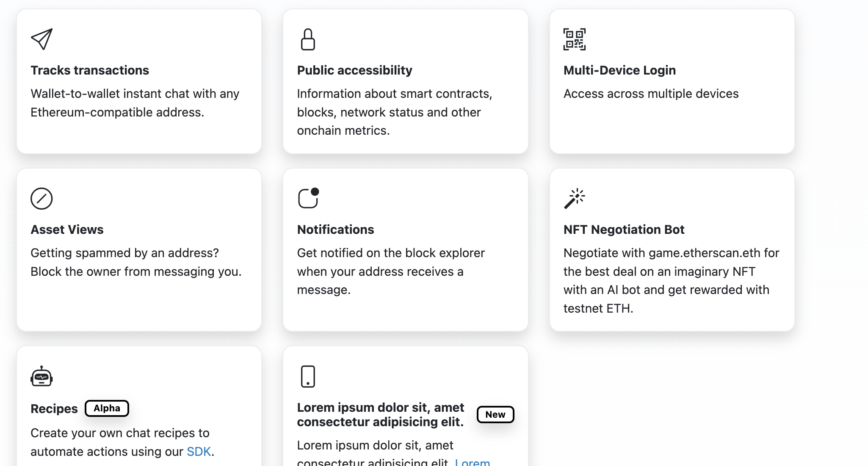
Task: Select the Tracks transactions heading
Action: [x=90, y=70]
